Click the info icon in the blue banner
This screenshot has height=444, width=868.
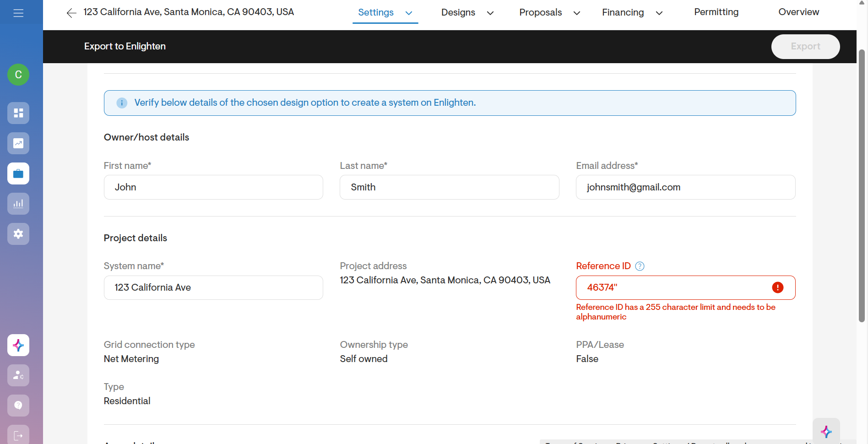[x=122, y=103]
